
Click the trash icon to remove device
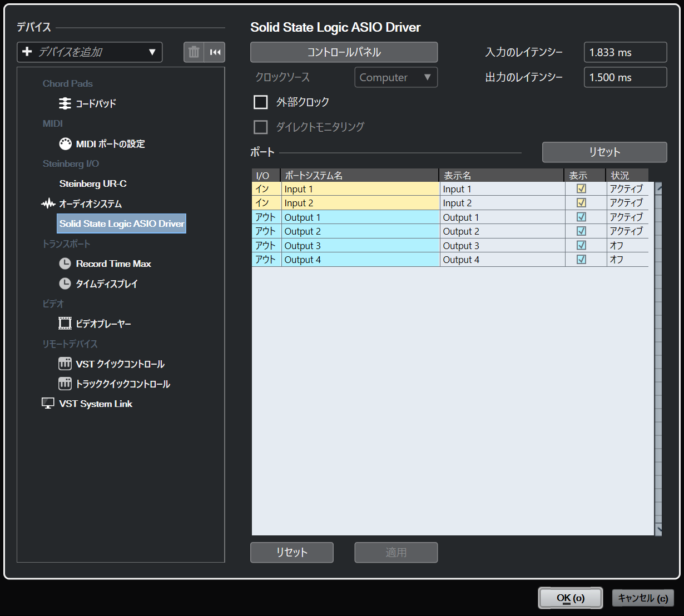coord(194,52)
